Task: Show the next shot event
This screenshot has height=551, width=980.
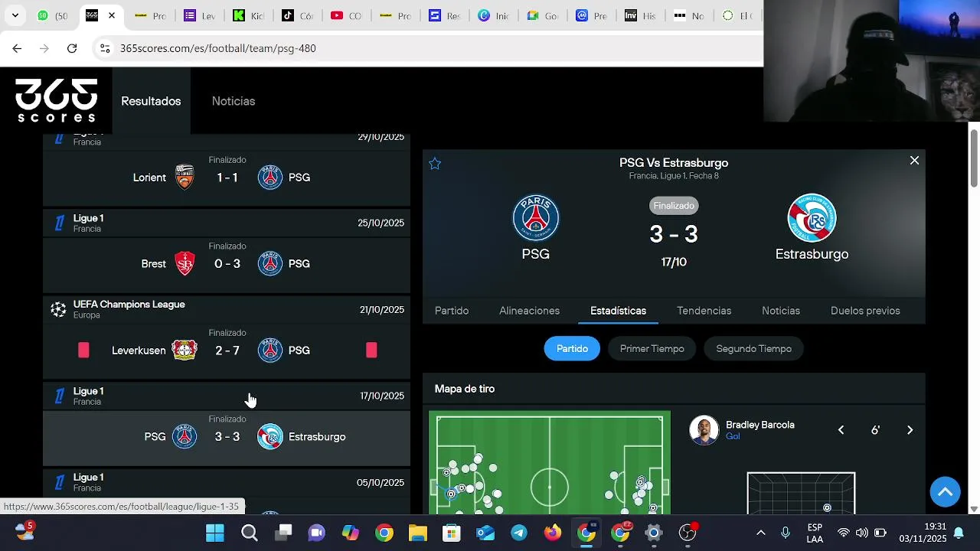Action: pyautogui.click(x=910, y=430)
